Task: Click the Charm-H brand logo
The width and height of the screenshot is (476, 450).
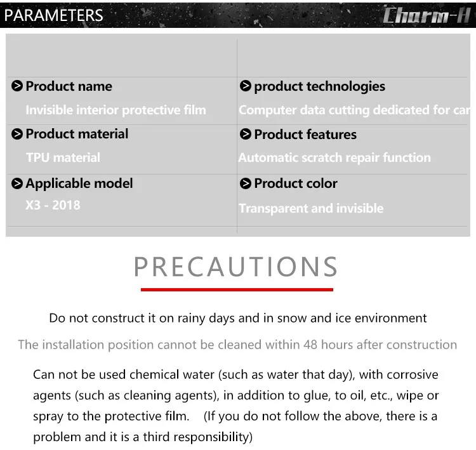Action: [x=426, y=15]
